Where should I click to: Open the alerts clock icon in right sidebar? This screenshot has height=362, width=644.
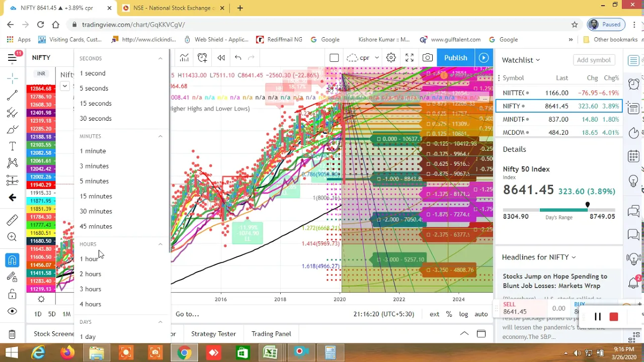coord(633,84)
